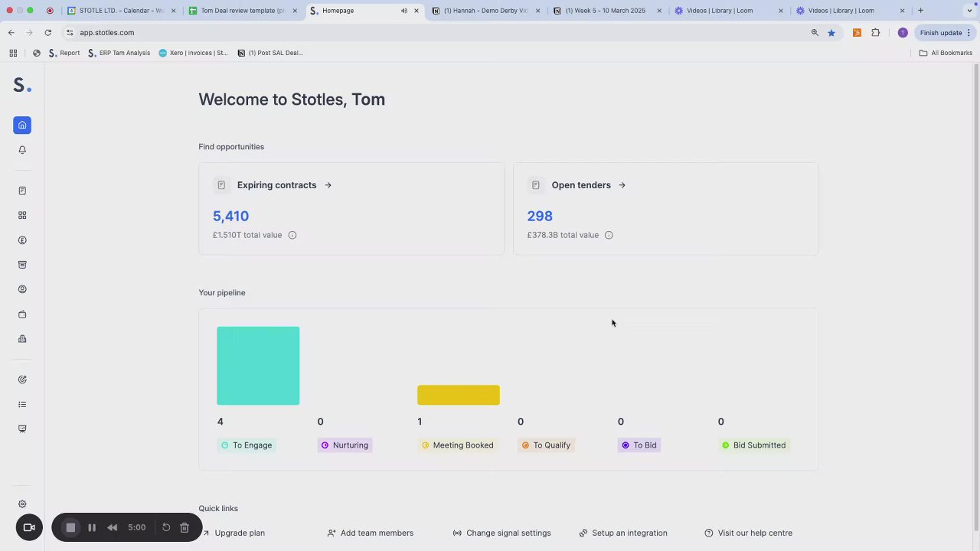980x551 pixels.
Task: Open the apps grid in bookmarks bar
Action: click(13, 53)
